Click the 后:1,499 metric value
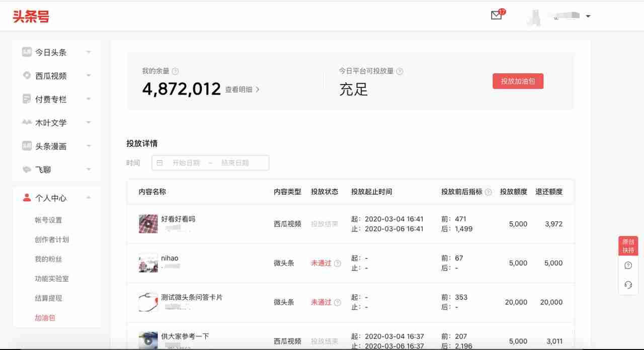644x350 pixels. (457, 229)
